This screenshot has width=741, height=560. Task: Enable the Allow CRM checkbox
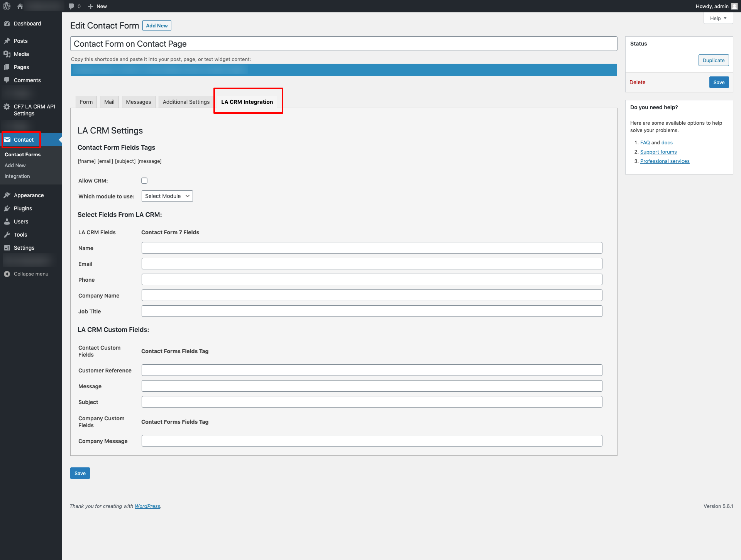[144, 181]
